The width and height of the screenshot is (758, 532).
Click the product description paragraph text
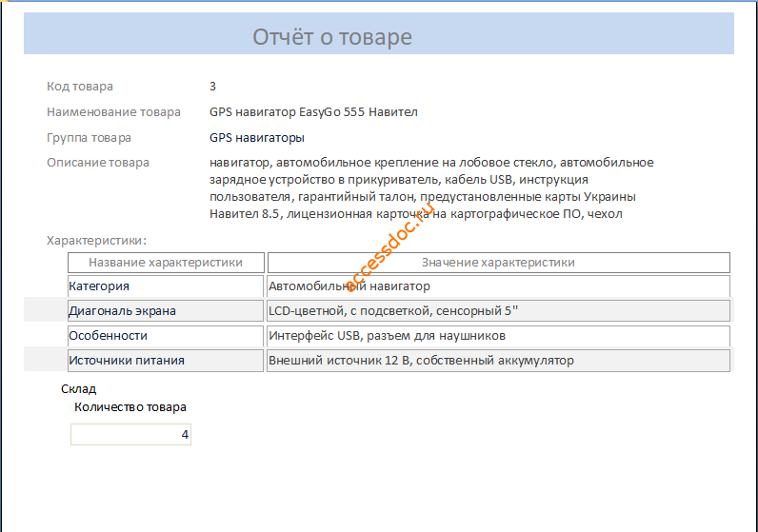[431, 188]
